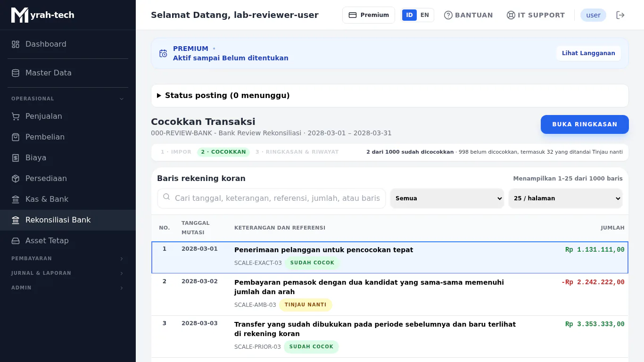
Task: Click amount Rp 3.353.333,00
Action: (595, 324)
